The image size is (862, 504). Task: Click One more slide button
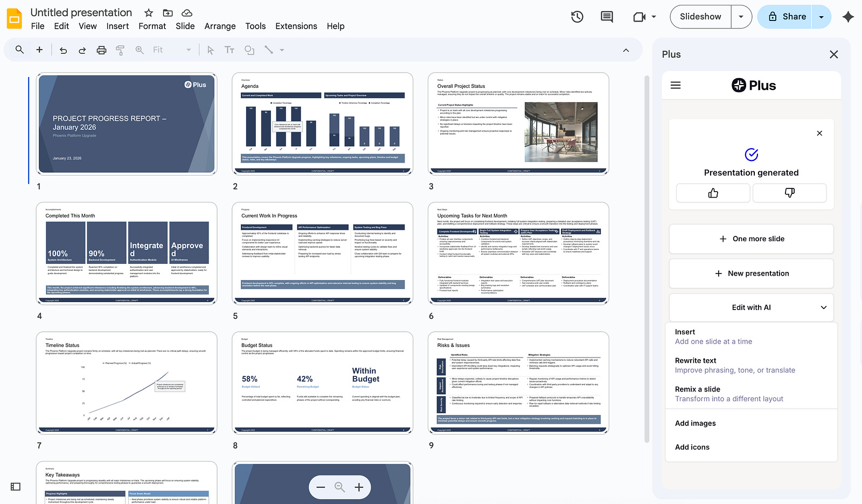tap(751, 239)
